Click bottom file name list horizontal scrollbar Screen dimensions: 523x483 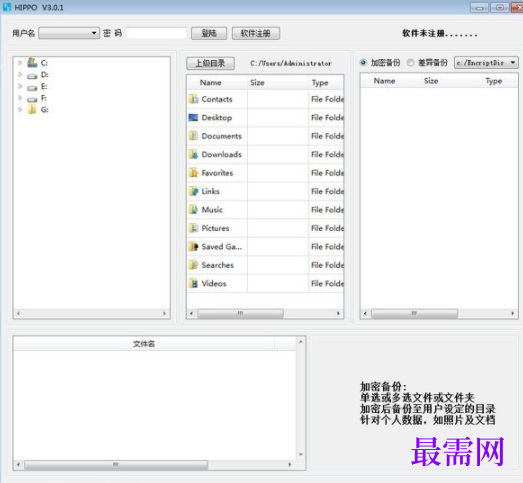click(x=116, y=464)
